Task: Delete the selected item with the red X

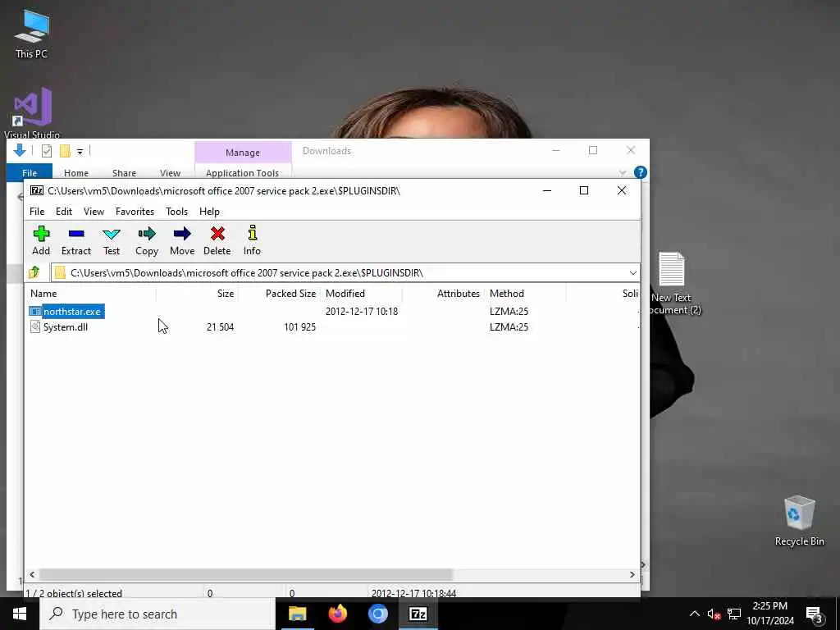Action: click(x=217, y=240)
